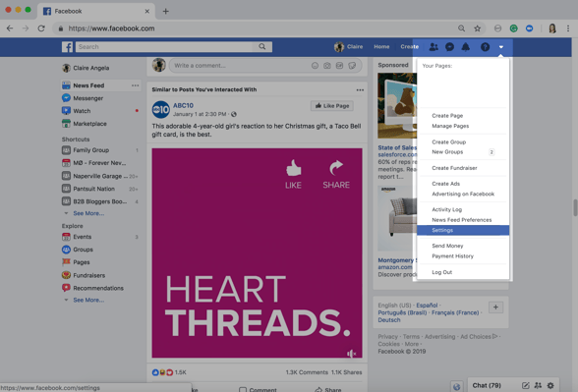Image resolution: width=578 pixels, height=392 pixels.
Task: Open Activity Log from menu
Action: (x=446, y=209)
